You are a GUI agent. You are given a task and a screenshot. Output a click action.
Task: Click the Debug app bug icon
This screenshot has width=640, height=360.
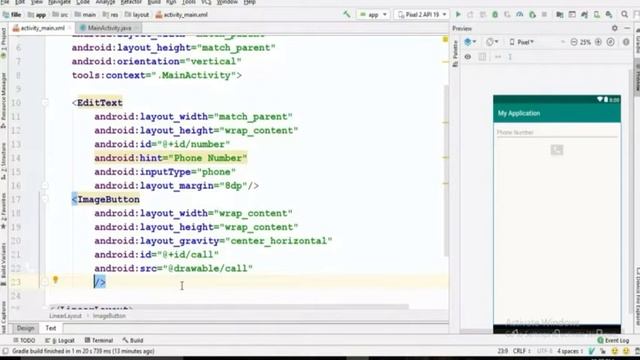(495, 14)
